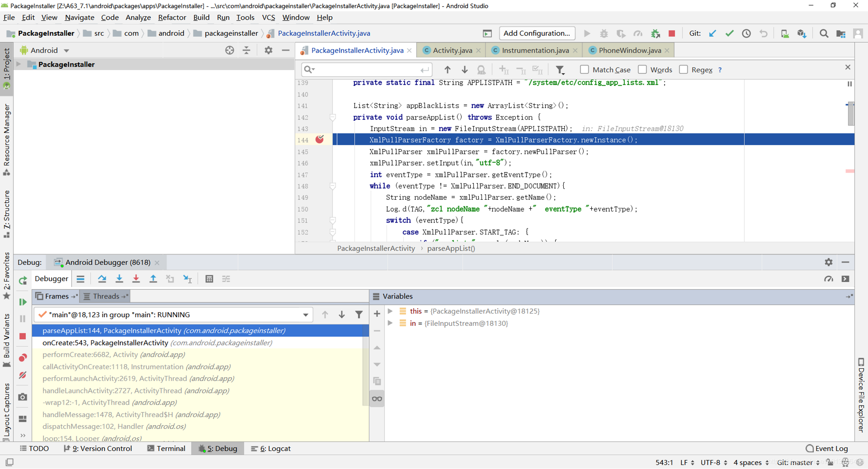The image size is (868, 469).
Task: Click the Step Into icon
Action: pyautogui.click(x=119, y=279)
